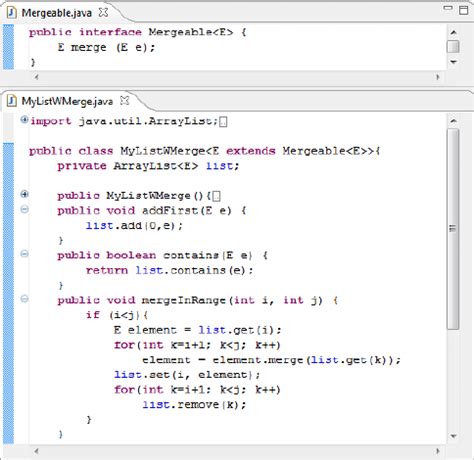Click the left arrow of Mergeable.java horizontal scrollbar

pos(36,77)
